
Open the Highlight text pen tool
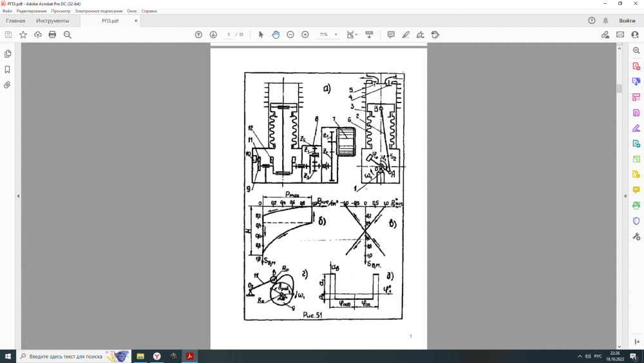click(406, 34)
